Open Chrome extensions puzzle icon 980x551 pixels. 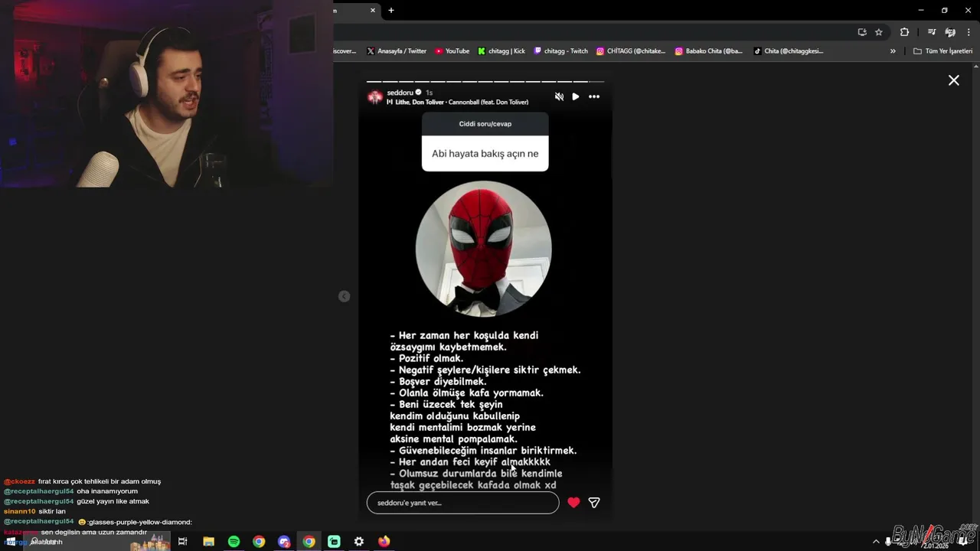click(x=904, y=32)
